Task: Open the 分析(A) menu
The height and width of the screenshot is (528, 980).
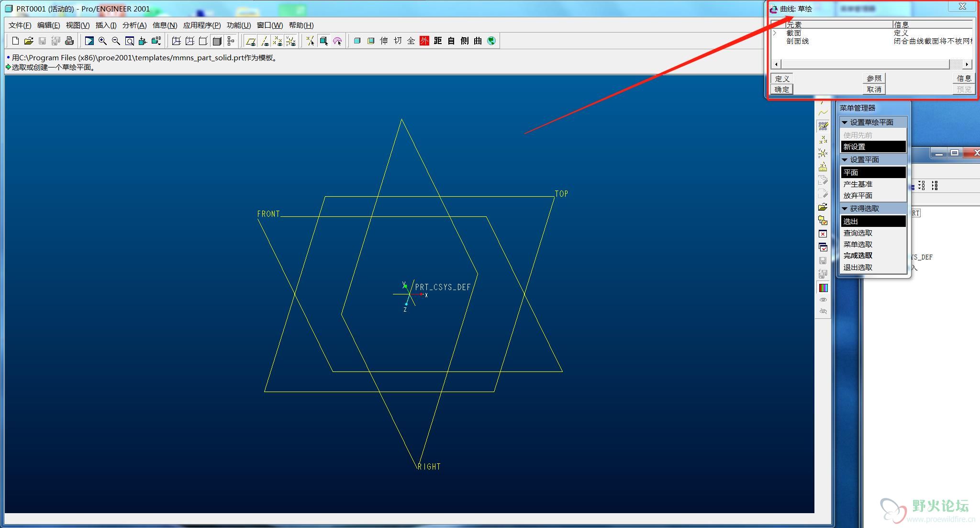Action: (x=134, y=25)
